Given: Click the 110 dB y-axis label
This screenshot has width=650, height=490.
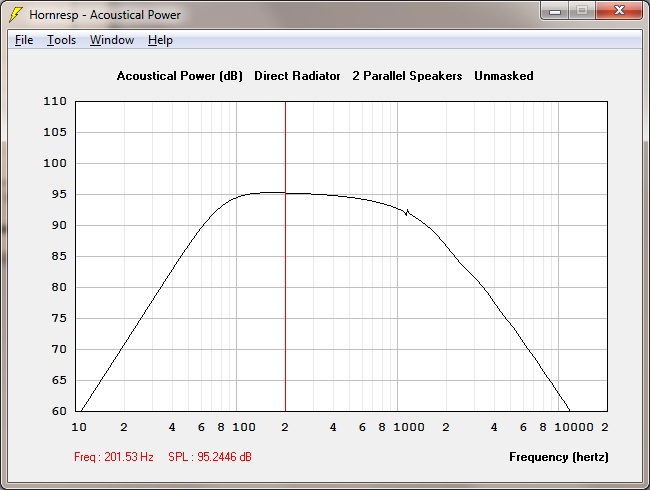Looking at the screenshot, I should pos(55,101).
